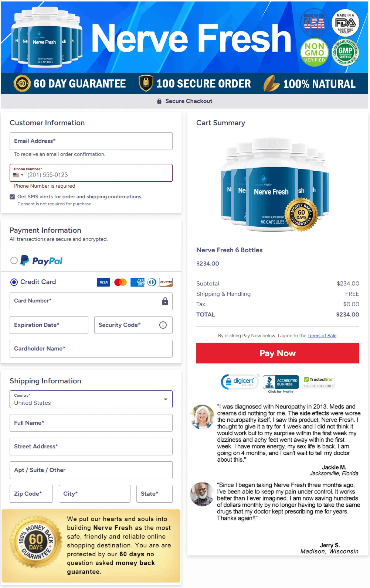Click the Cardholder Name field
The width and height of the screenshot is (370, 588).
click(x=91, y=349)
